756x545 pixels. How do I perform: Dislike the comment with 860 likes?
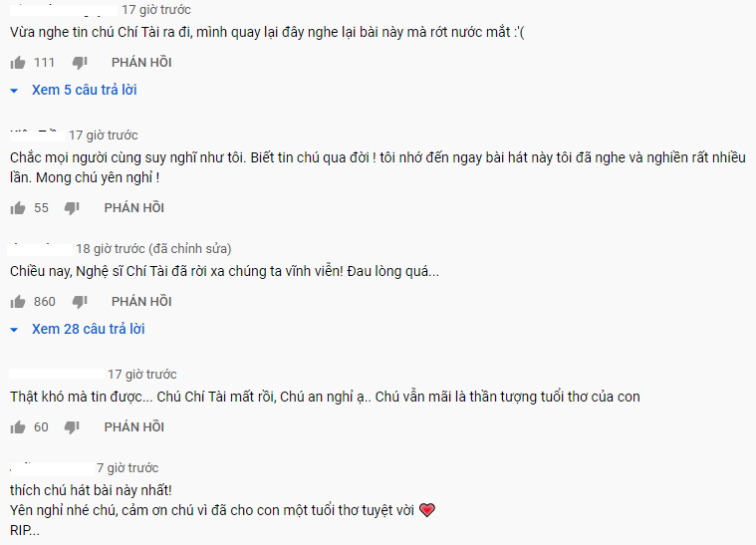click(x=80, y=302)
